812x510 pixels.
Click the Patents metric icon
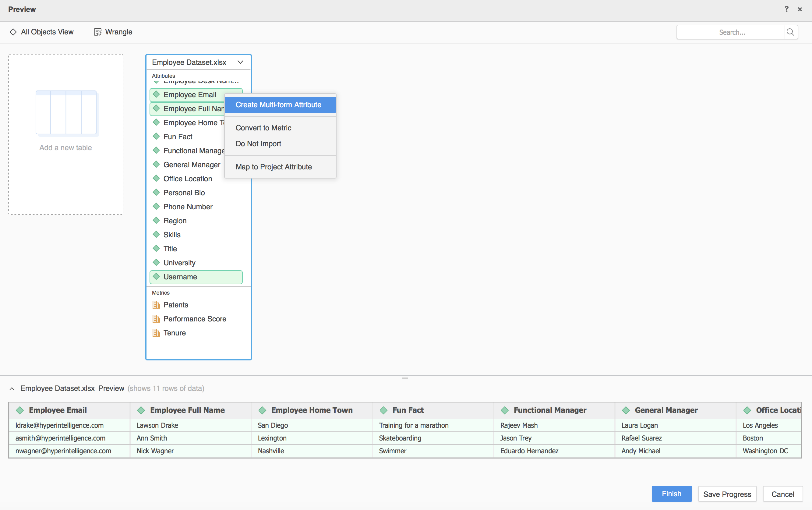point(156,305)
